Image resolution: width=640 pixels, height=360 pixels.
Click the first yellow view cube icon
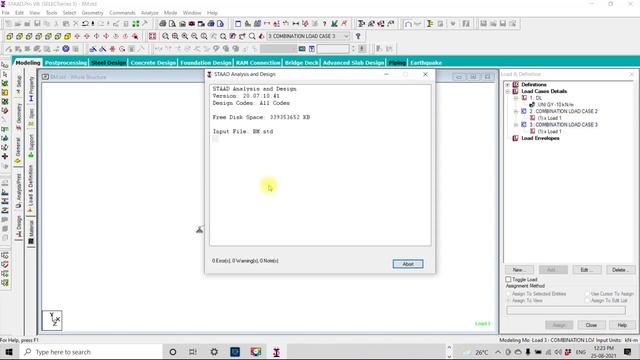[x=9, y=36]
